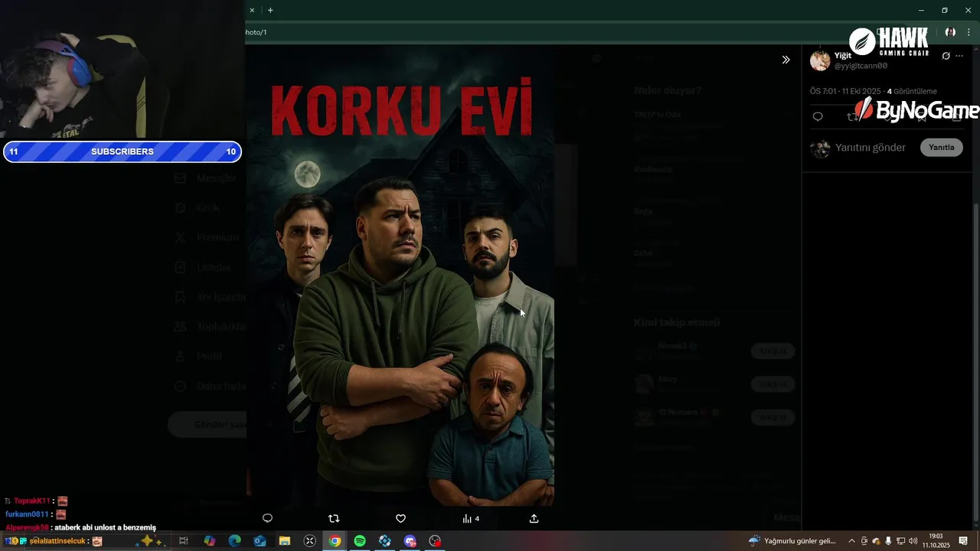The width and height of the screenshot is (980, 551).
Task: Open view stats icon showing 4
Action: pyautogui.click(x=470, y=518)
